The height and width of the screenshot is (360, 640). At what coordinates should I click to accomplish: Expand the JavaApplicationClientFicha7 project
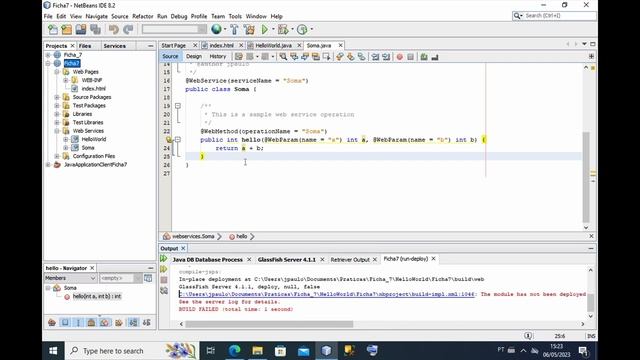click(48, 164)
